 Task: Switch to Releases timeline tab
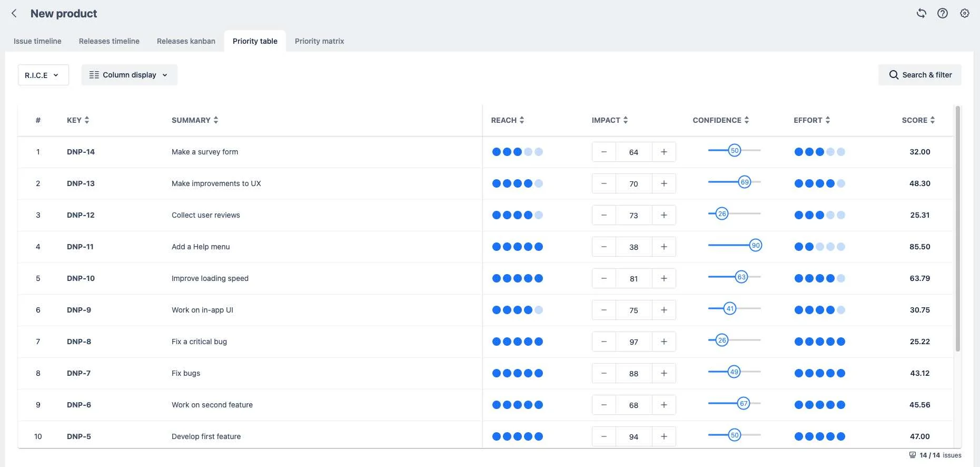point(109,41)
